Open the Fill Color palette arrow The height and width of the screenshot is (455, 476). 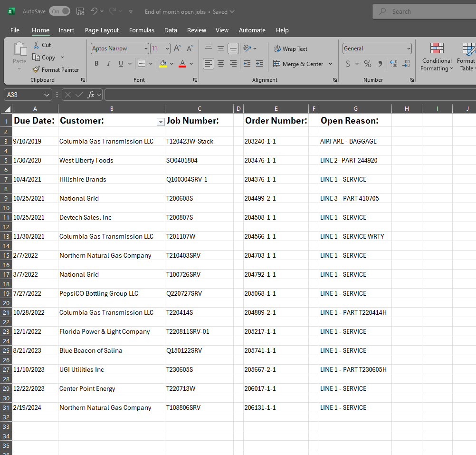click(x=172, y=64)
